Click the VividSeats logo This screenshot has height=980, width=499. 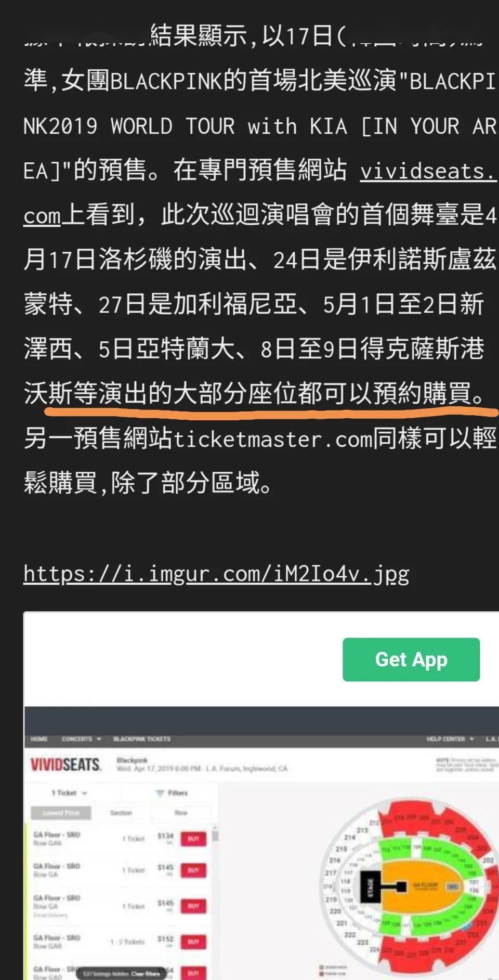pos(65,765)
